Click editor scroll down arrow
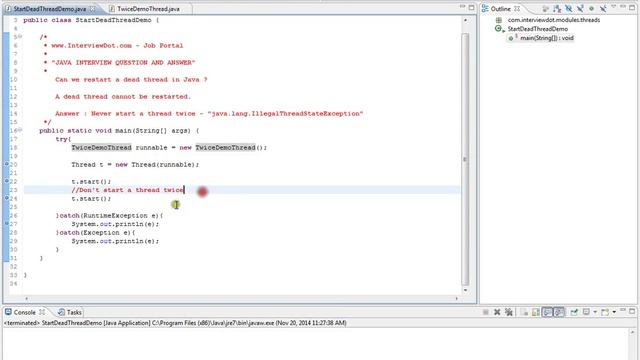Screen dimensions: 640x360 click(465, 290)
